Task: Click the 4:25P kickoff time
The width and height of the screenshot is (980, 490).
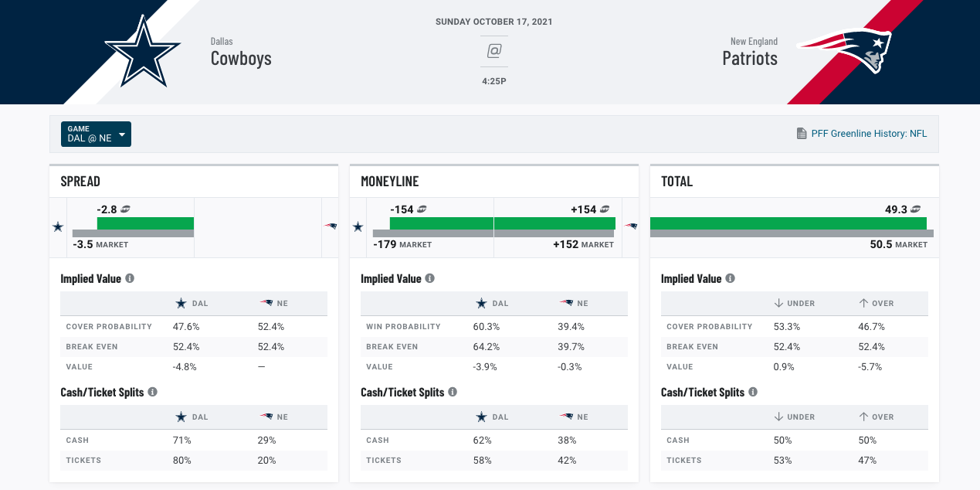Action: click(494, 80)
